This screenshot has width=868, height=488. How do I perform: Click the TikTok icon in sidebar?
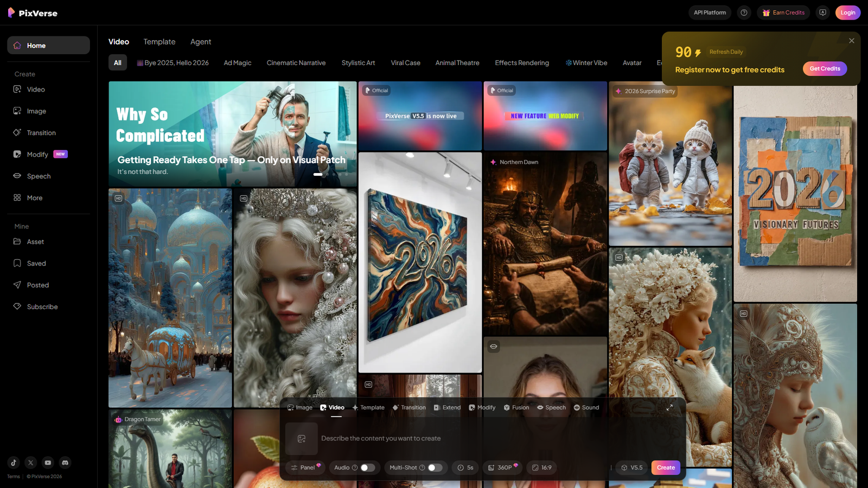(x=14, y=463)
